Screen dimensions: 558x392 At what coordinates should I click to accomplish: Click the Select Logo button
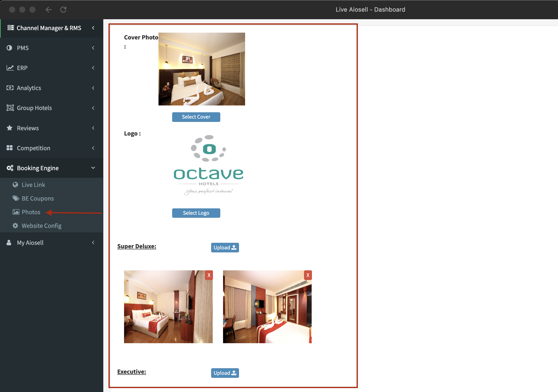(196, 213)
